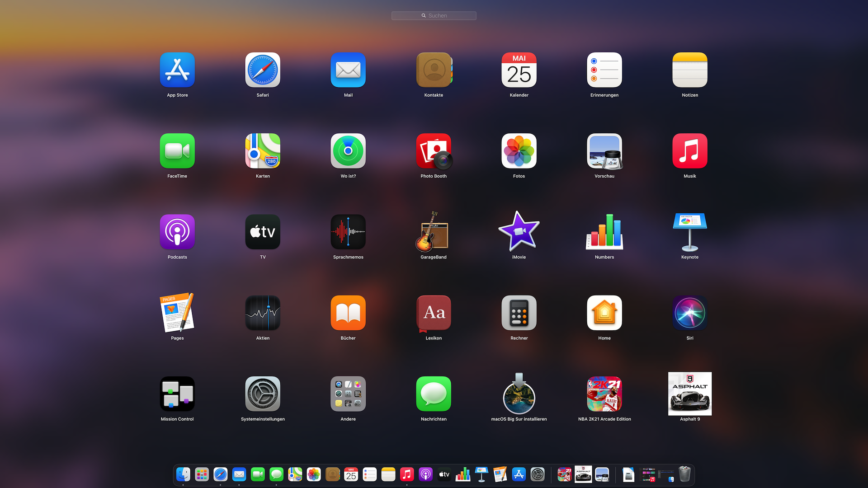
Task: Open the Wo ist? app
Action: tap(348, 151)
